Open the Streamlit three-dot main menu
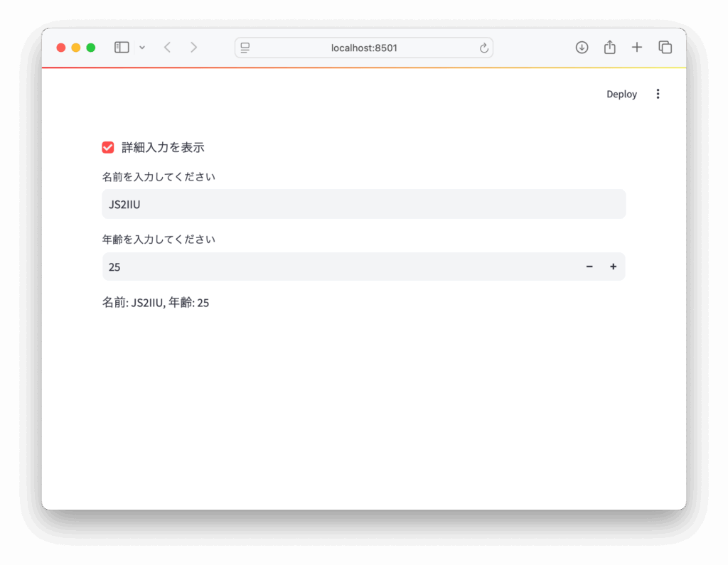 pyautogui.click(x=658, y=94)
